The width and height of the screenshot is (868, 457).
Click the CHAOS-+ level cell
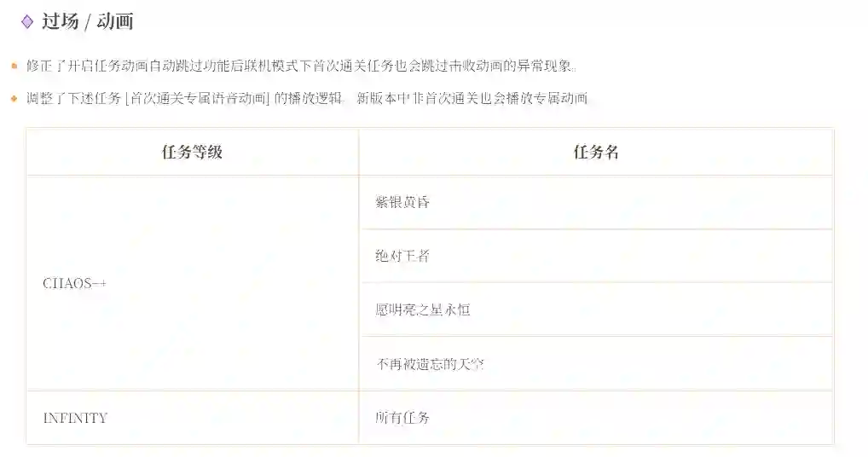click(x=192, y=283)
